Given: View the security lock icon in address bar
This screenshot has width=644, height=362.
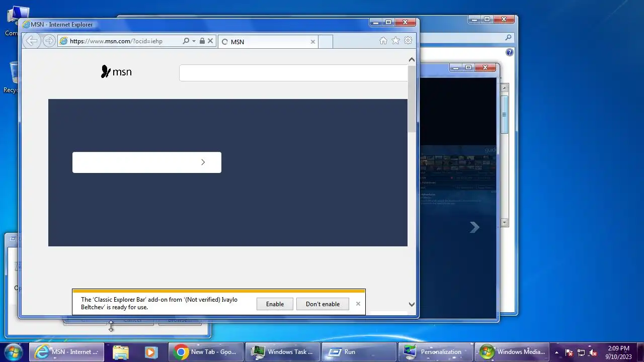Looking at the screenshot, I should [202, 41].
